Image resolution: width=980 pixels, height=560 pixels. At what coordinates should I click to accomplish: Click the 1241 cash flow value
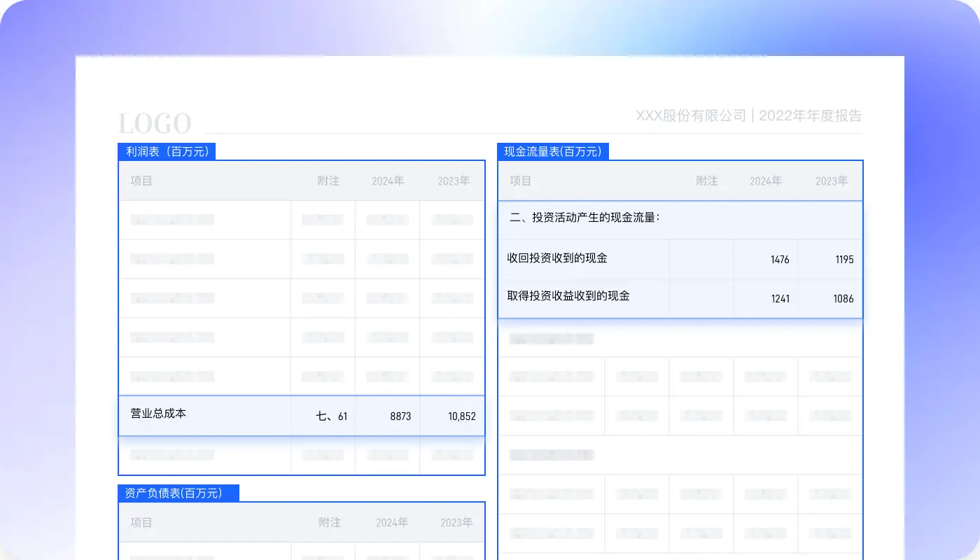coord(780,299)
